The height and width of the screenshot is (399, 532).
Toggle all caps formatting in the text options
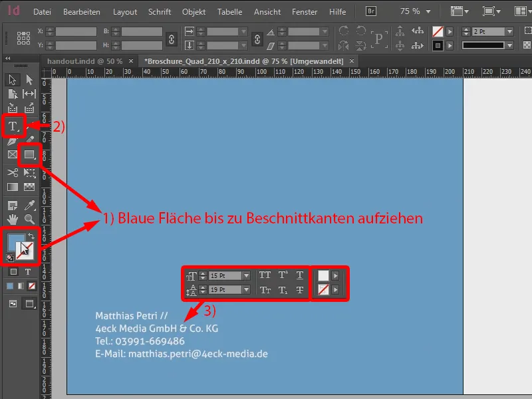266,274
